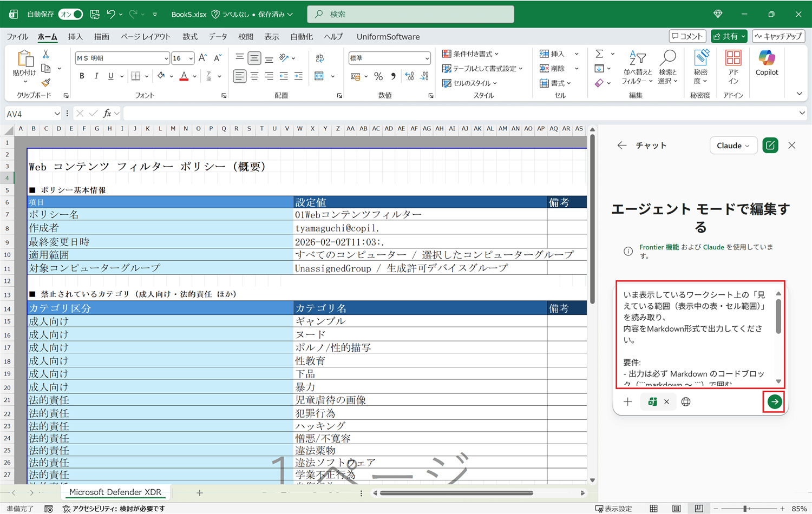Image resolution: width=812 pixels, height=514 pixels.
Task: Click the Frontier 機能 link
Action: [659, 247]
